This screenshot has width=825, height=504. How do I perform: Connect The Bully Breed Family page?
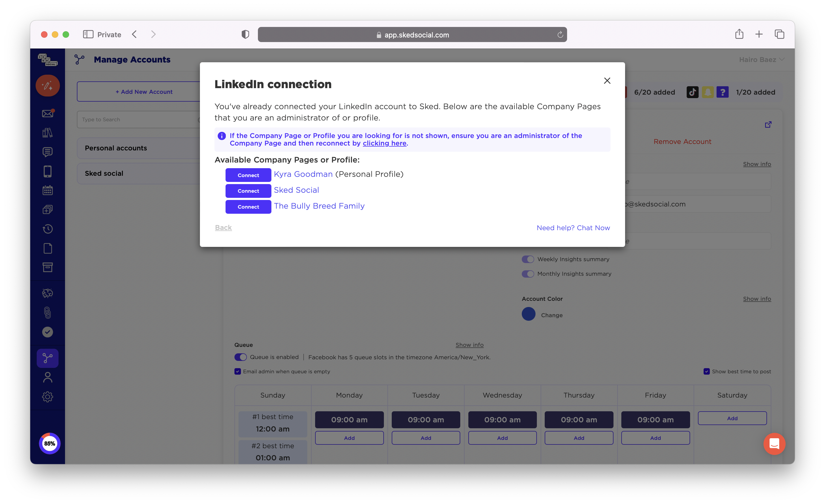pyautogui.click(x=248, y=207)
